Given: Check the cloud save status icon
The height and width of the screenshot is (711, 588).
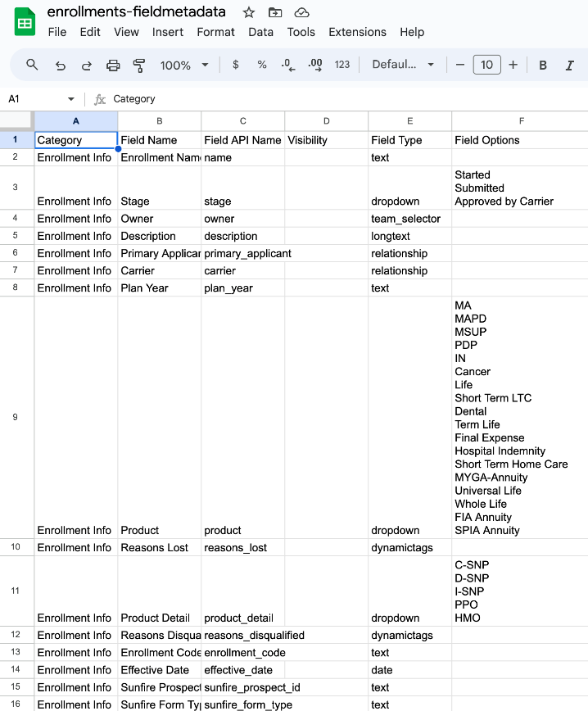Looking at the screenshot, I should pyautogui.click(x=301, y=12).
